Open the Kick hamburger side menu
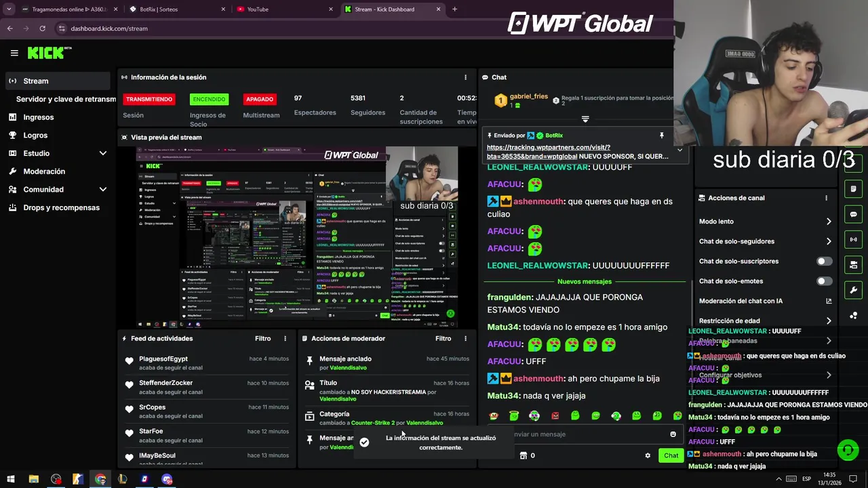Screen dimensions: 868x488 tap(14, 53)
